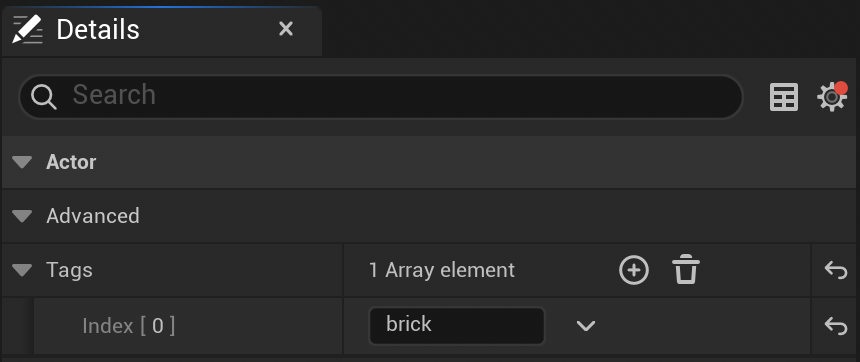
Task: Click the "1 Array element" text
Action: [442, 270]
